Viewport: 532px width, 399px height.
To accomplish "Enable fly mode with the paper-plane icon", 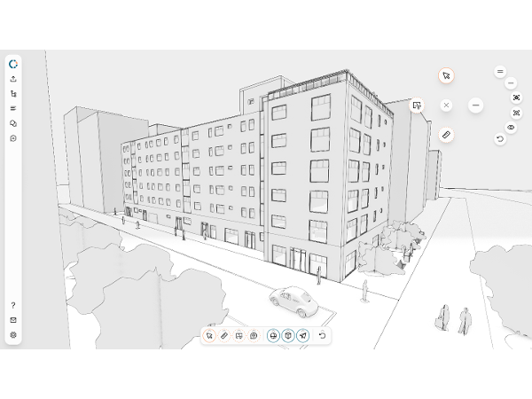I will 303,336.
